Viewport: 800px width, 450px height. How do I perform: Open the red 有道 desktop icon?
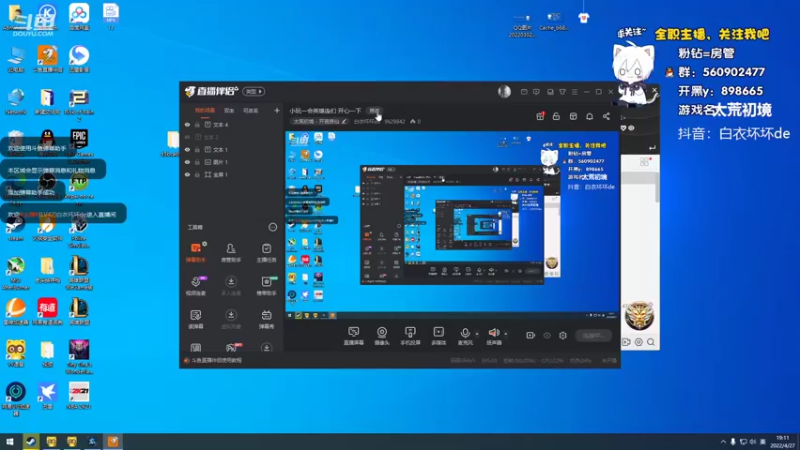click(x=47, y=312)
